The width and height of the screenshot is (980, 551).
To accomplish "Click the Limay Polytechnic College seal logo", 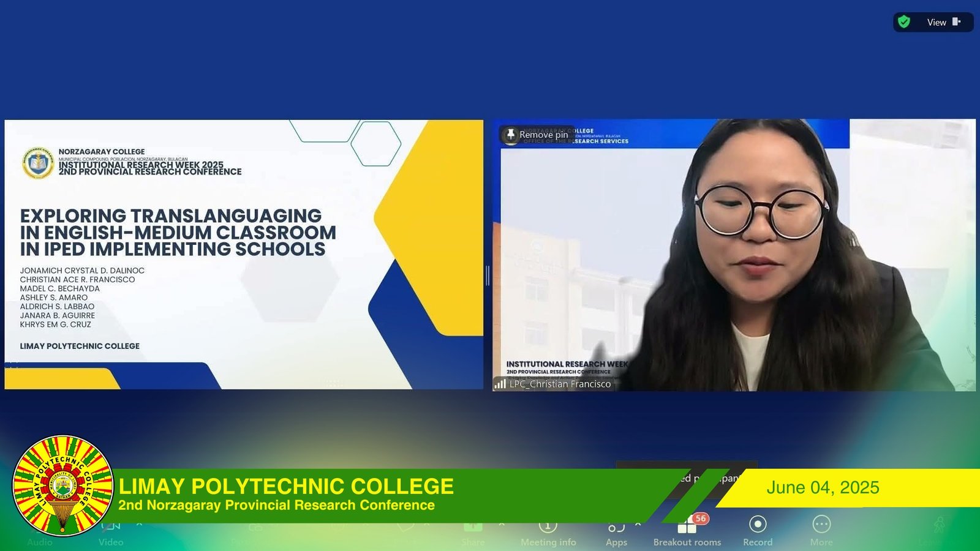I will [63, 485].
